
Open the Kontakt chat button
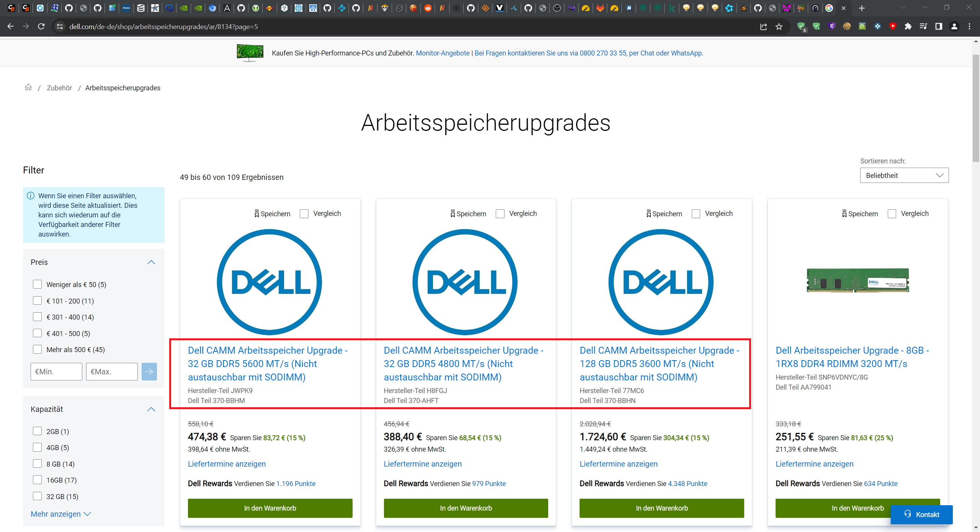tap(921, 514)
